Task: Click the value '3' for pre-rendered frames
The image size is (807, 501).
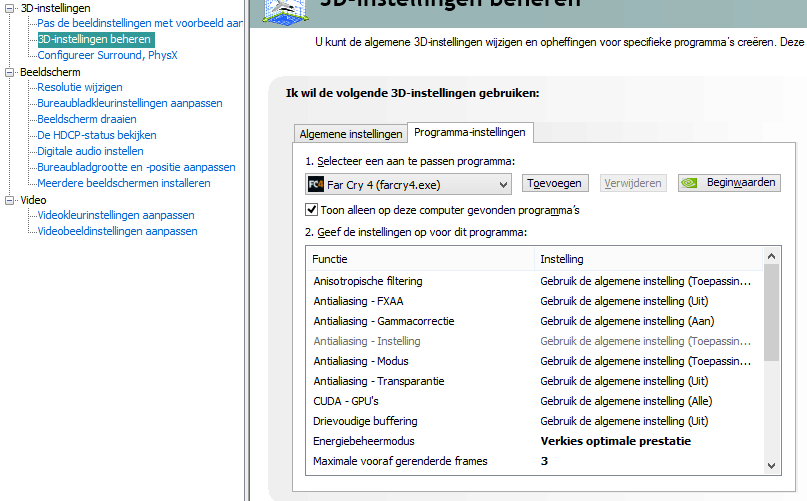Action: [544, 461]
